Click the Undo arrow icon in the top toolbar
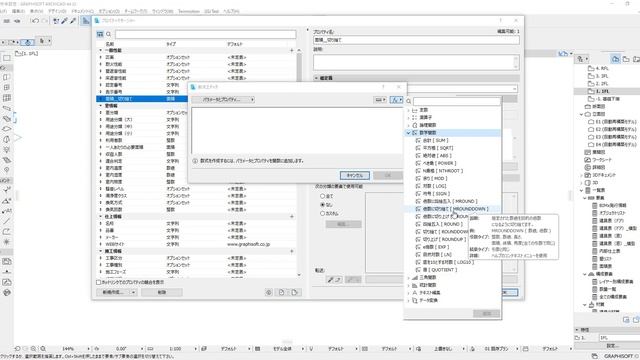640x360 pixels. pos(35,21)
